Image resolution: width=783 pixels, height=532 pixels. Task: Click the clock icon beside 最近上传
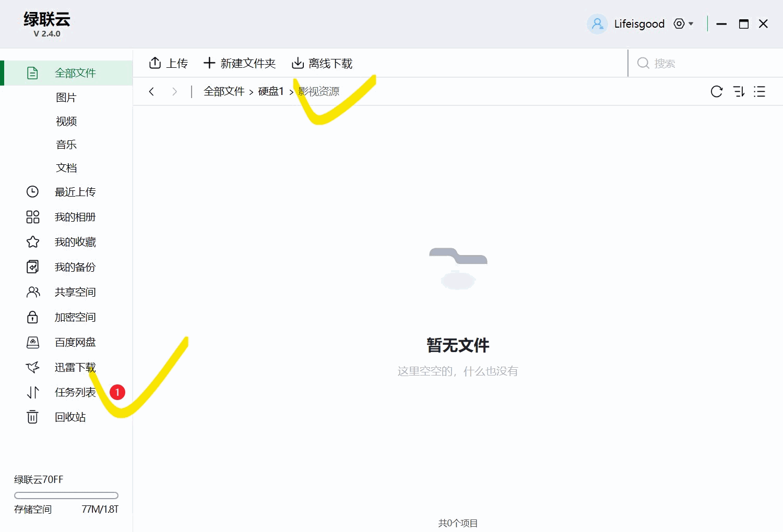pyautogui.click(x=32, y=192)
